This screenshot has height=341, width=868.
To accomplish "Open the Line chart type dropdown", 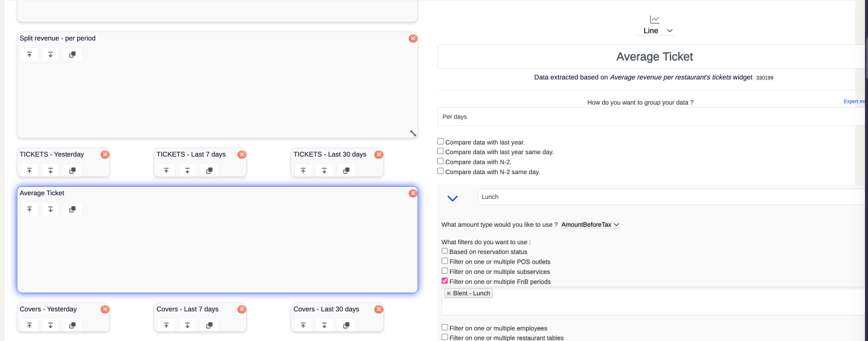I will (x=655, y=30).
